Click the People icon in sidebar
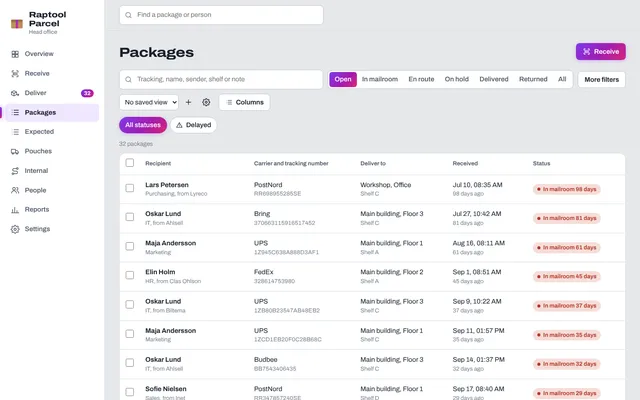Screen dimensions: 640x400 (15, 190)
